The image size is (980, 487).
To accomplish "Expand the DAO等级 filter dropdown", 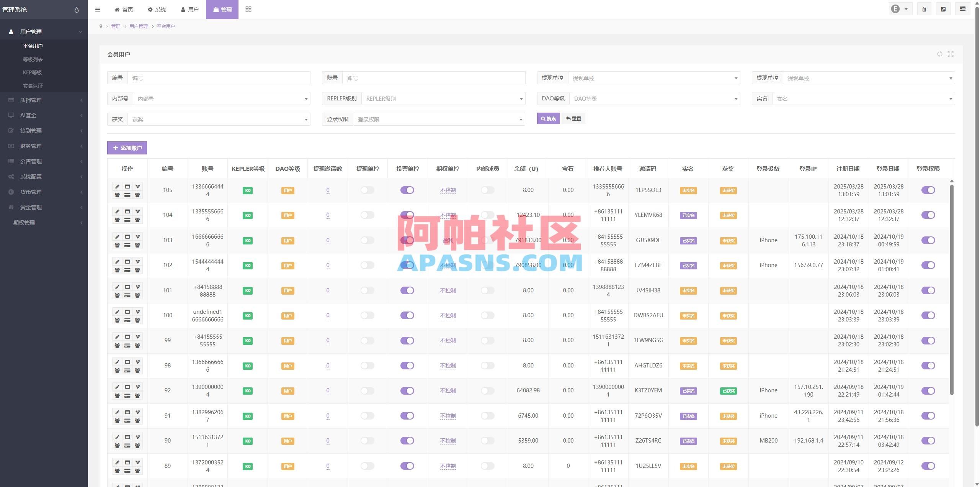I will click(x=654, y=98).
